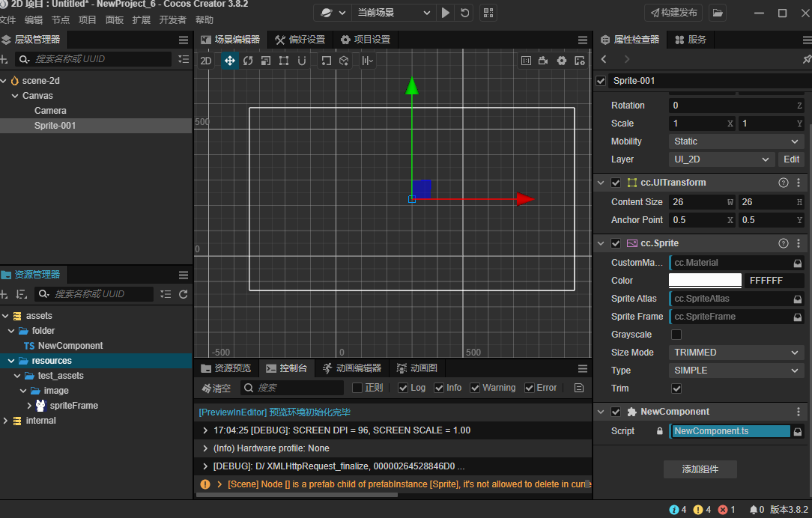Select the rotate gizmo tool
Viewport: 812px width, 518px height.
pos(248,61)
